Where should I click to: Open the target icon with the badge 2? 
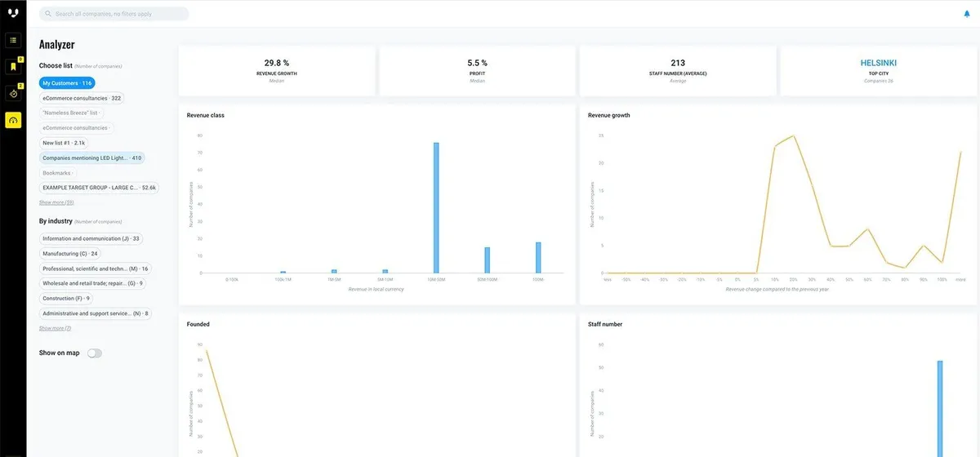tap(13, 94)
